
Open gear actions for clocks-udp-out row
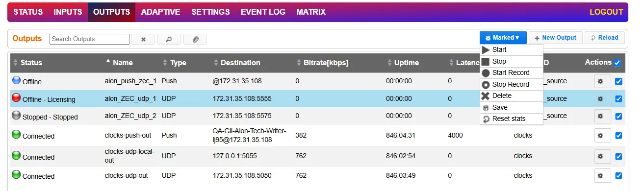pyautogui.click(x=603, y=175)
